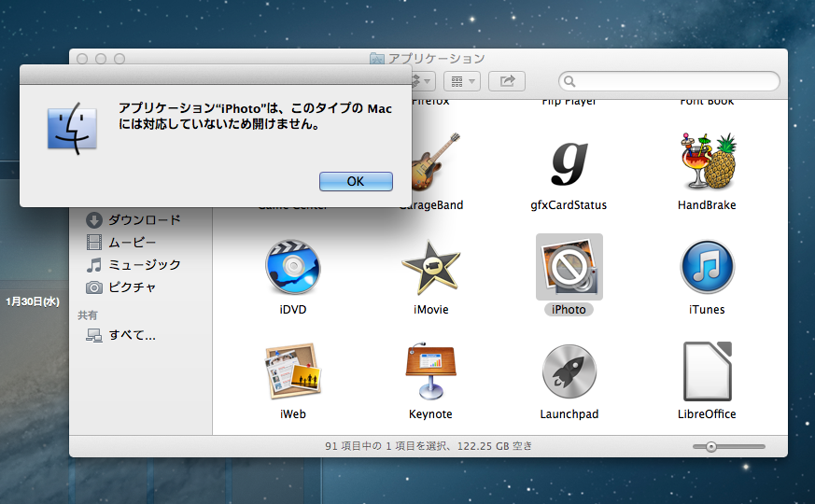Viewport: 815px width, 504px height.
Task: Click OK in the iPhoto alert dialog
Action: point(356,181)
